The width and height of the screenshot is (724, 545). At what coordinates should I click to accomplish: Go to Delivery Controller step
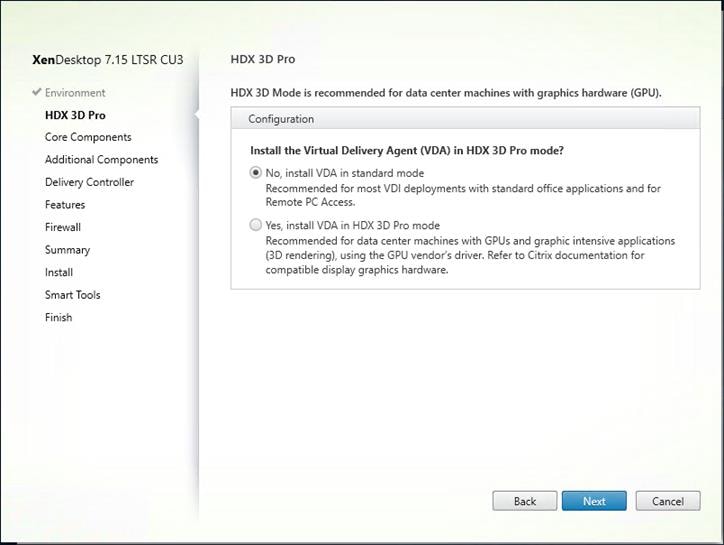tap(89, 182)
